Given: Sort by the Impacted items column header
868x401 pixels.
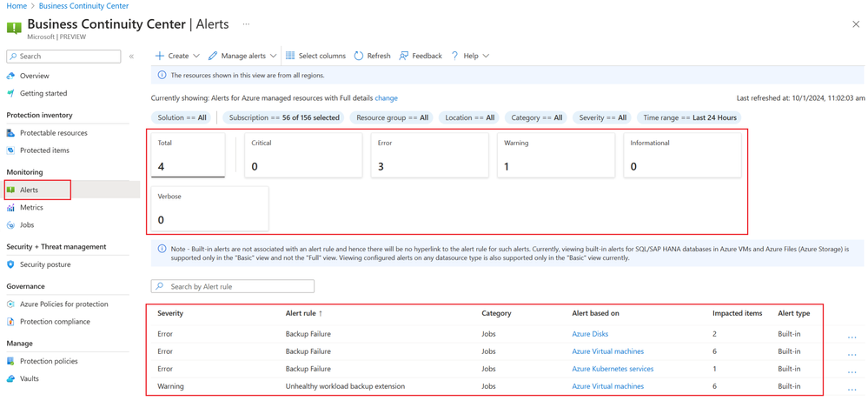Looking at the screenshot, I should pyautogui.click(x=738, y=313).
